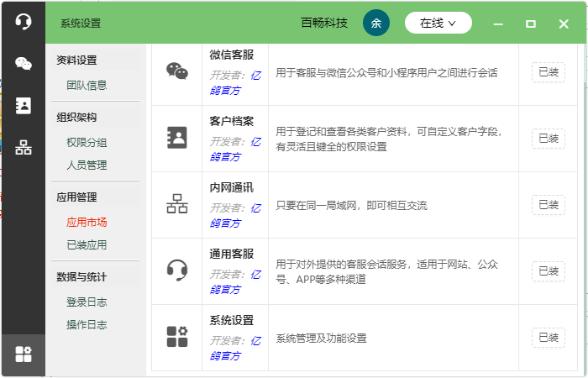Open the system settings sidebar icon
588x378 pixels.
24,354
